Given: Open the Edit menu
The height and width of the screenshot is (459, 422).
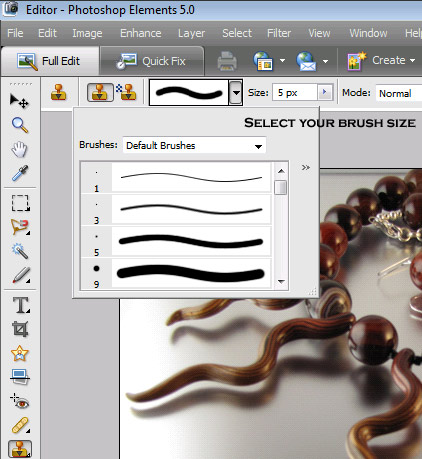Looking at the screenshot, I should [47, 33].
